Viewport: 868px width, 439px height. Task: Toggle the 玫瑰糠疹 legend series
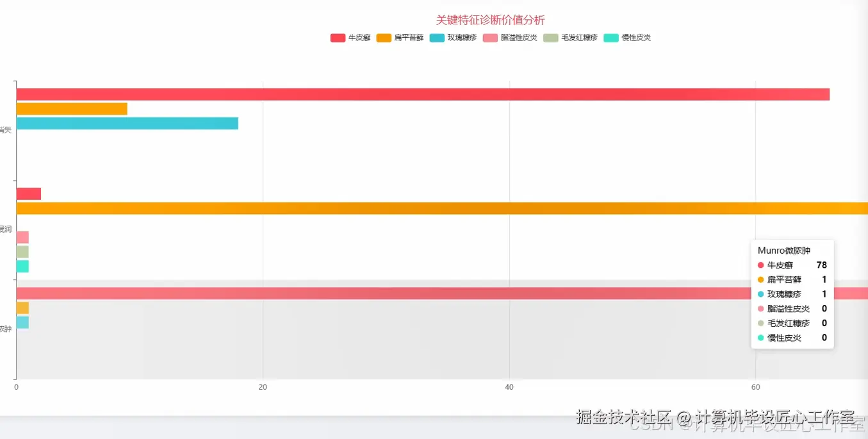[453, 38]
